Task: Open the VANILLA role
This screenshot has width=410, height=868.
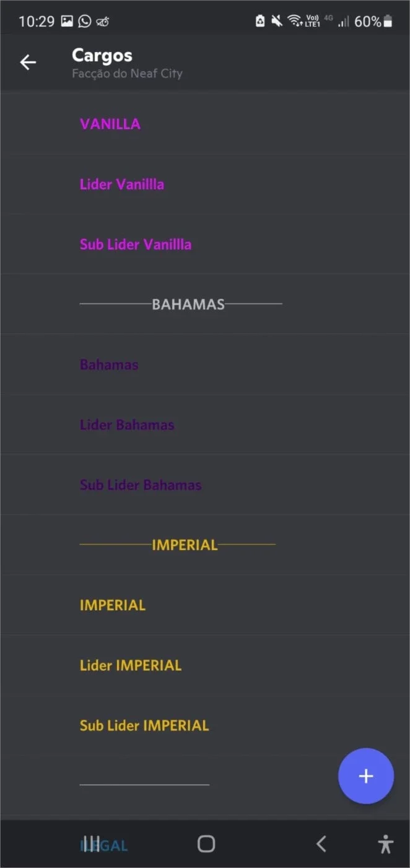Action: coord(205,124)
